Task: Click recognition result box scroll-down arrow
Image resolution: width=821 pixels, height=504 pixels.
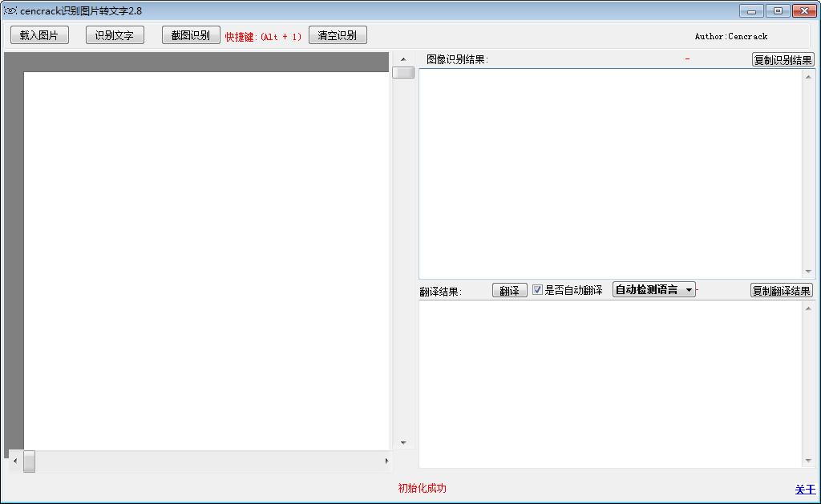Action: pyautogui.click(x=808, y=271)
